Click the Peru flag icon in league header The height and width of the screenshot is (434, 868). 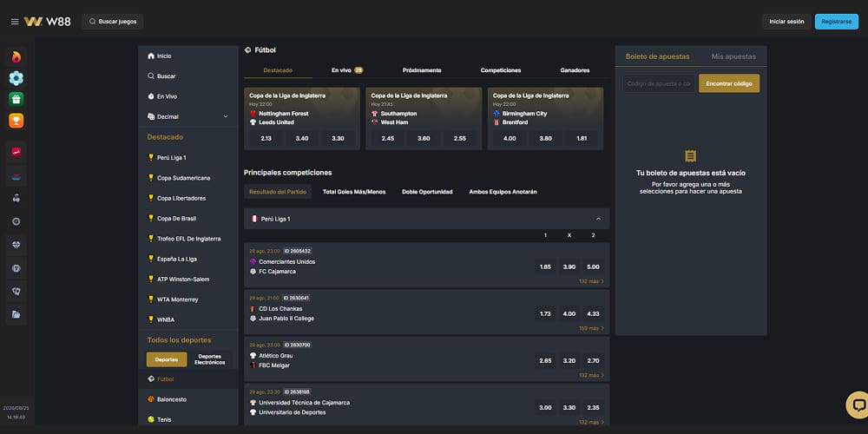point(254,219)
